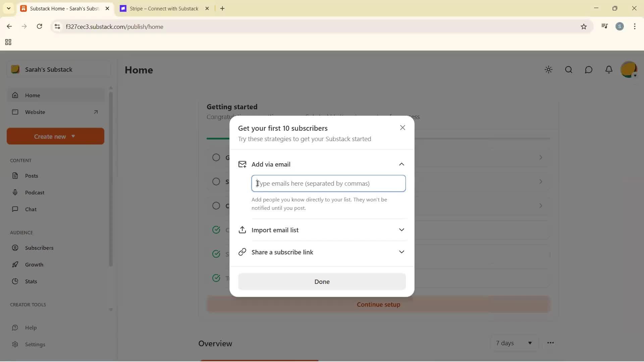Select Podcast using the microphone icon
This screenshot has height=362, width=644.
click(16, 192)
